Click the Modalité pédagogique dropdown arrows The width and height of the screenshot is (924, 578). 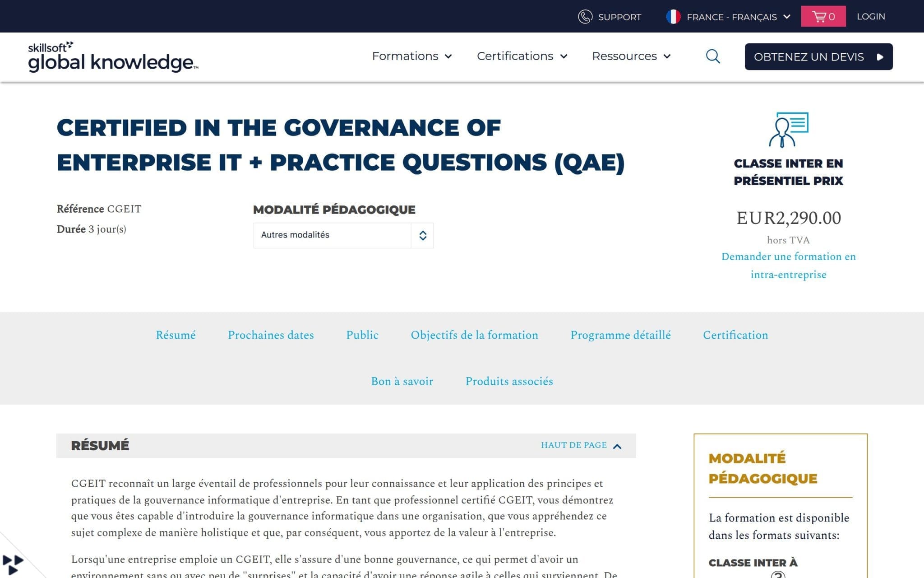(x=422, y=235)
